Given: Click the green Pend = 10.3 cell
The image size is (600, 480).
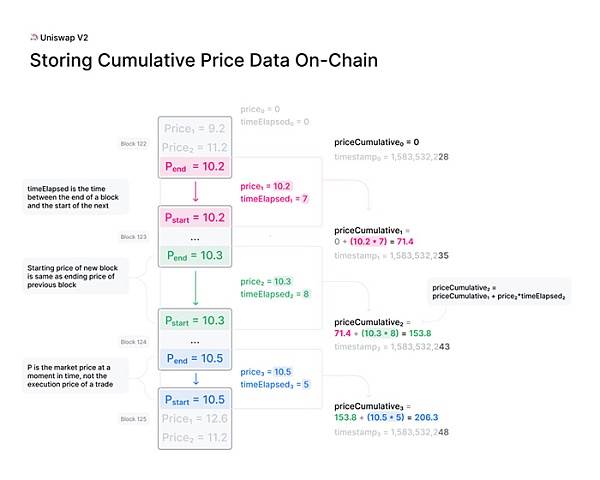Looking at the screenshot, I should (195, 255).
